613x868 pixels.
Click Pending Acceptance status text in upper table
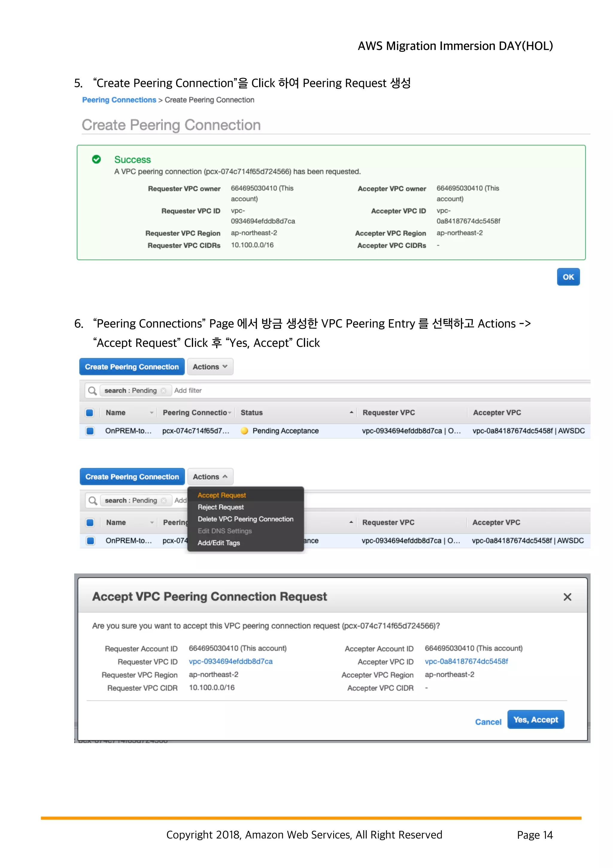pyautogui.click(x=286, y=431)
